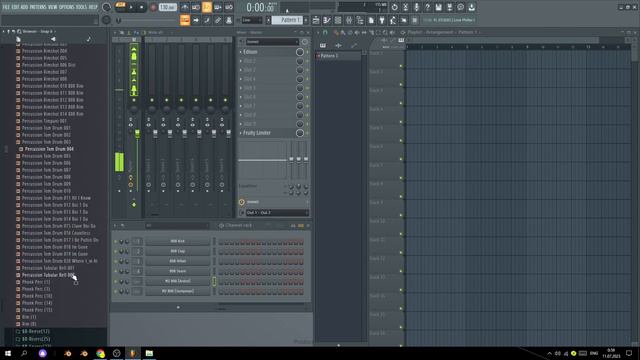
Task: Select the playlist zoom tool icon
Action: pyautogui.click(x=385, y=32)
